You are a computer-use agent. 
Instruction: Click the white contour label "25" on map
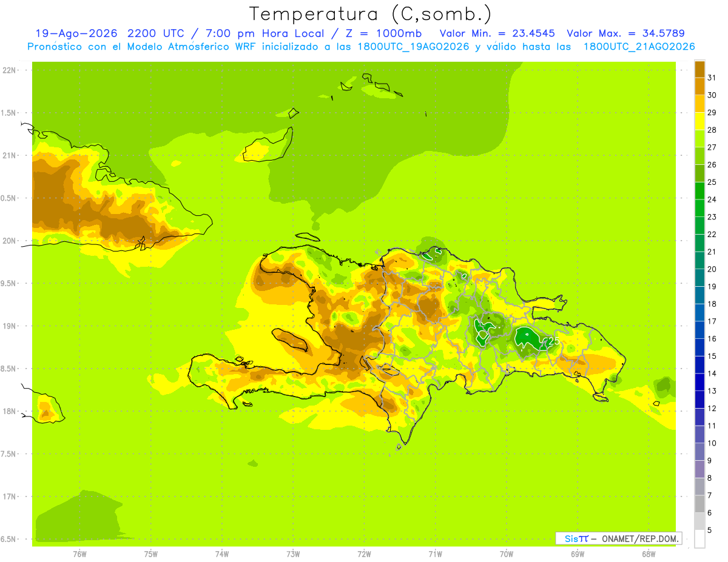pos(553,341)
